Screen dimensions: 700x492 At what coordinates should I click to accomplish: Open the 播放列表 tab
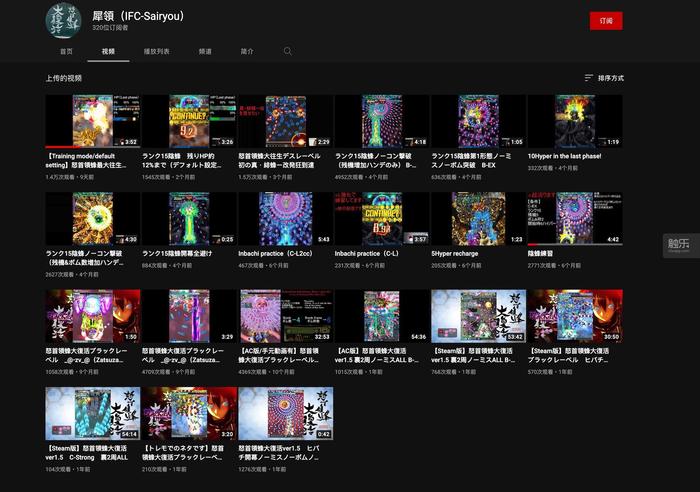pos(157,51)
